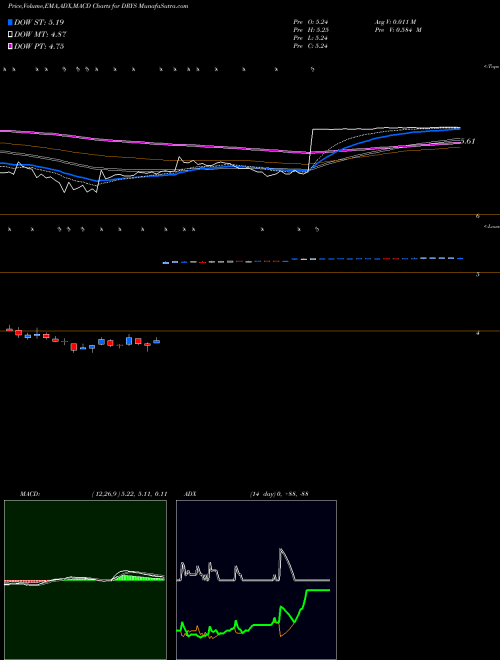Screen dimensions: 500x660
Task: Select the 'Avg V: 0.011 M' volume text
Action: (395, 22)
